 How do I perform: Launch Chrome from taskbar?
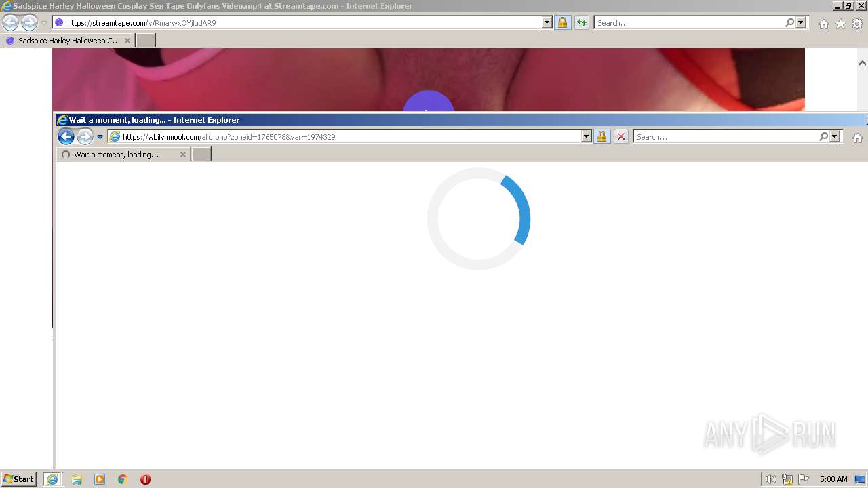coord(123,479)
